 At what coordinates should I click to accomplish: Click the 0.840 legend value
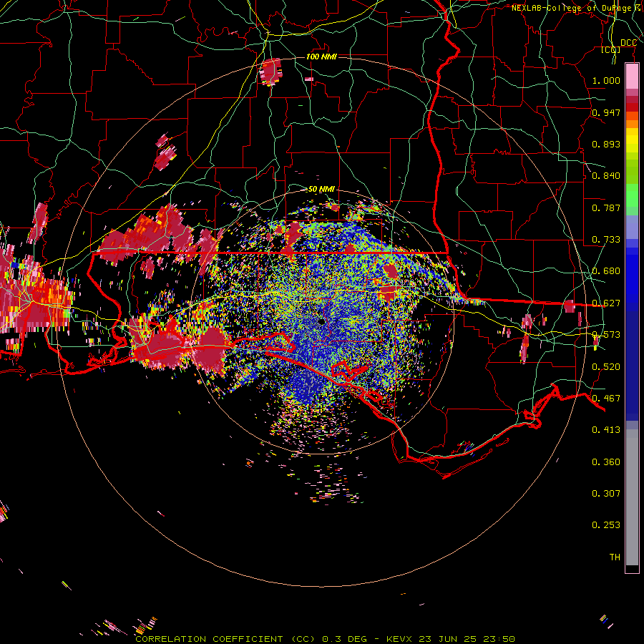click(x=606, y=176)
